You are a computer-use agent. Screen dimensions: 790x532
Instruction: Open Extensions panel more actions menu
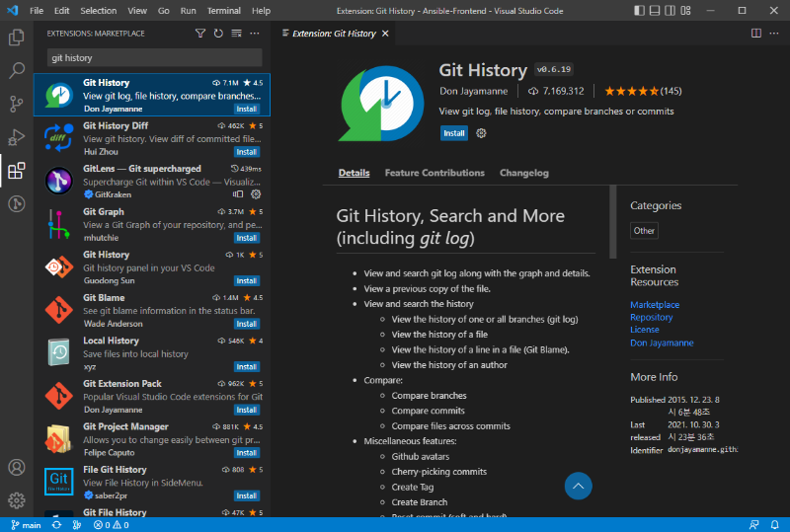(255, 34)
